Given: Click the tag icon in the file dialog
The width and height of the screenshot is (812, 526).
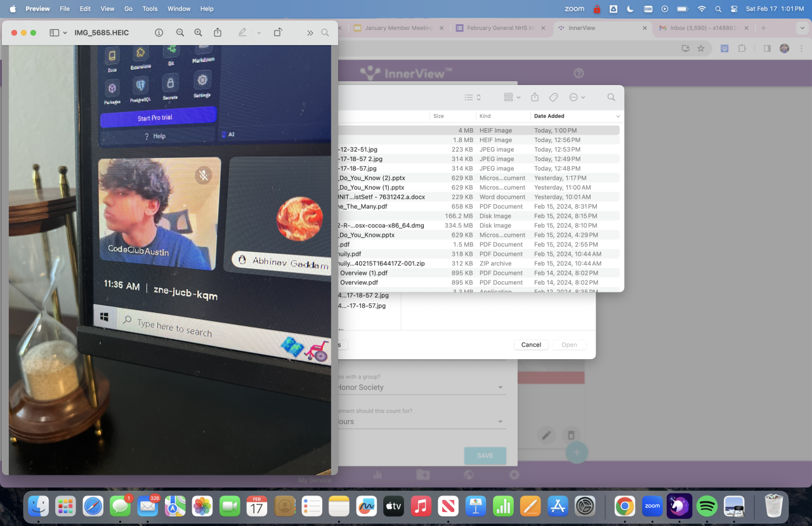Looking at the screenshot, I should [553, 97].
